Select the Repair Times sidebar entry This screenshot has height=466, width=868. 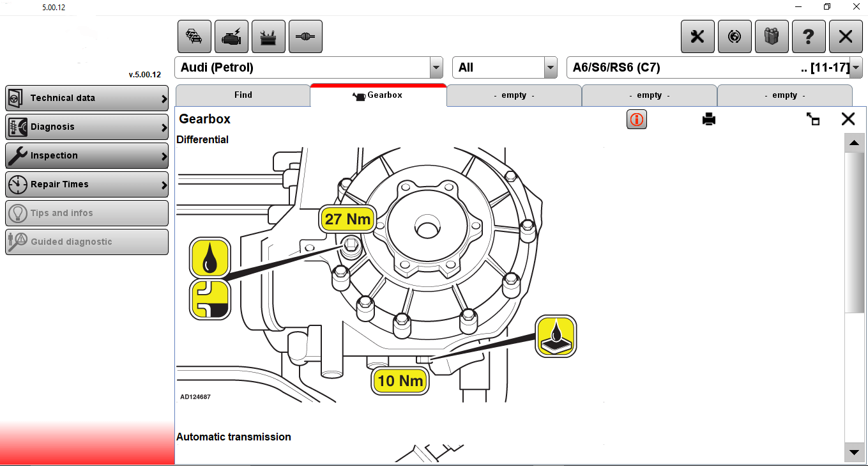[x=86, y=184]
